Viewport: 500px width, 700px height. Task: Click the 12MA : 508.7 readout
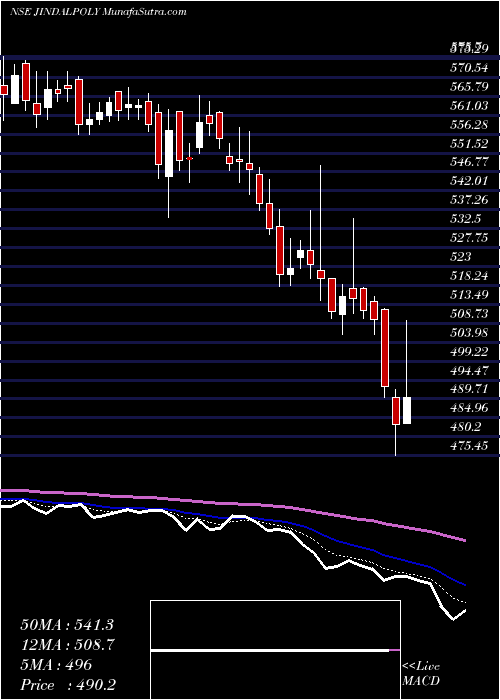(x=67, y=645)
